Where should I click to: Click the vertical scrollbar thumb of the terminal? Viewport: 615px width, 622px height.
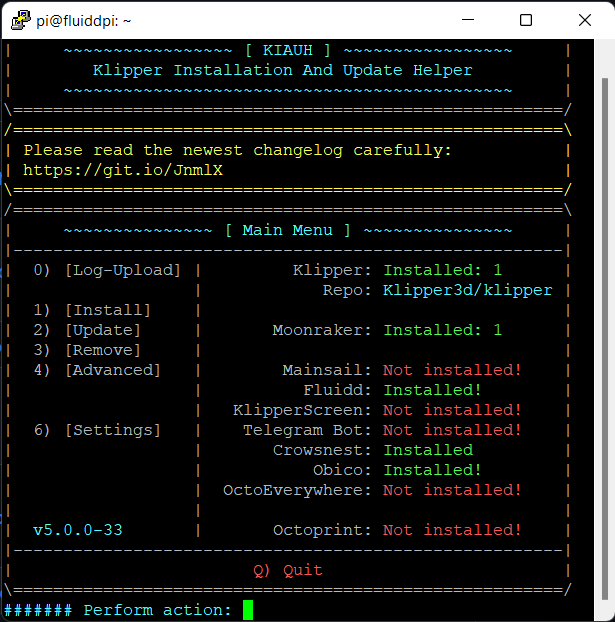pyautogui.click(x=604, y=339)
